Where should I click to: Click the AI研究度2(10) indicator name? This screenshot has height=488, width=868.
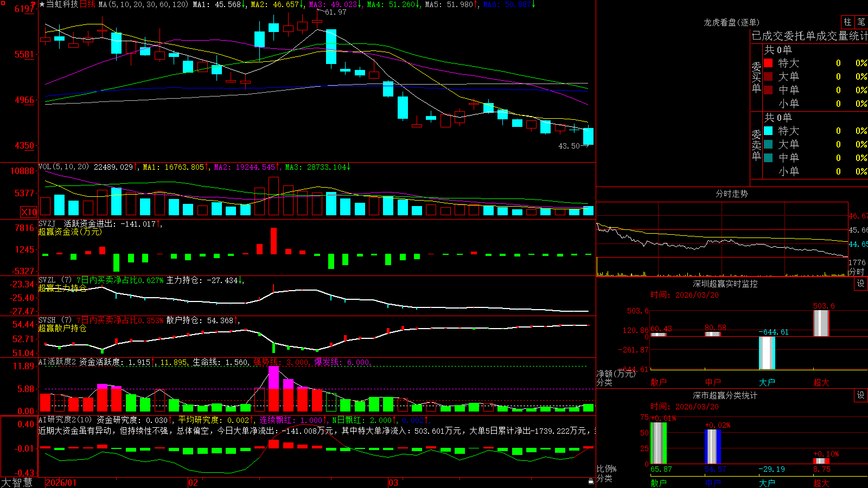65,420
